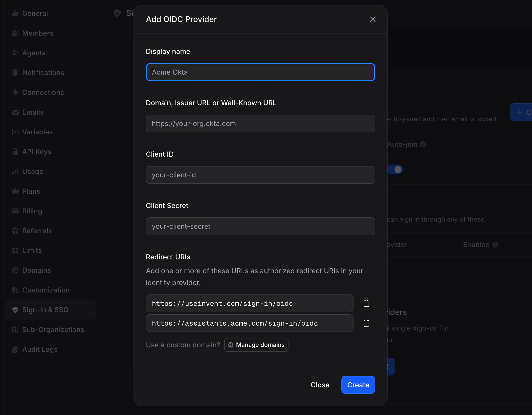Click the Audit Logs icon in sidebar

(15, 349)
